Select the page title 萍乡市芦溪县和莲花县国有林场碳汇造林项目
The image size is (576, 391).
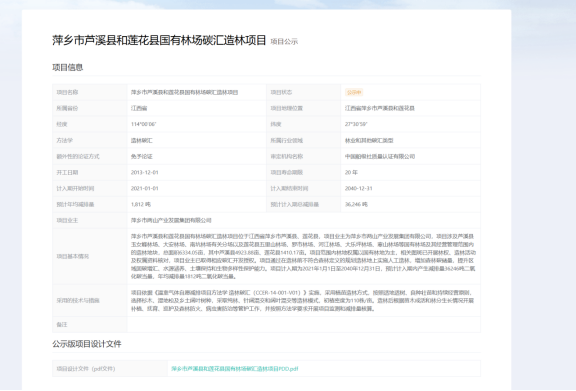[x=159, y=40]
